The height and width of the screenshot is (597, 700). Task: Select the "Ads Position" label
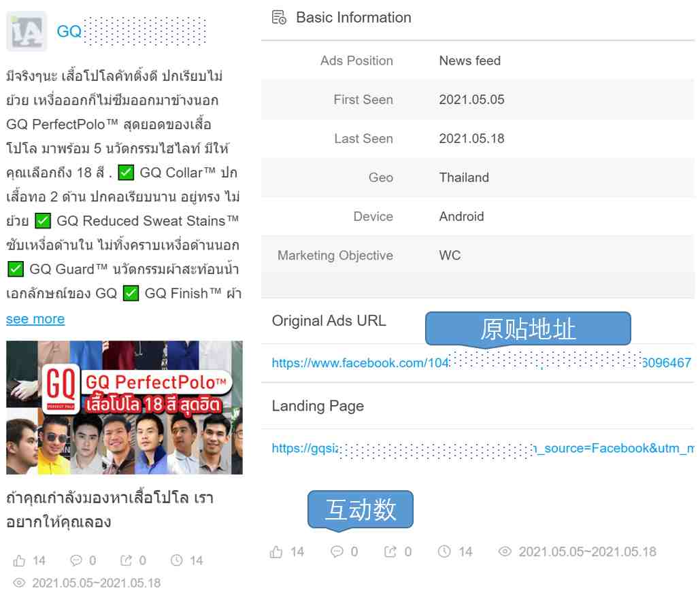click(x=356, y=61)
